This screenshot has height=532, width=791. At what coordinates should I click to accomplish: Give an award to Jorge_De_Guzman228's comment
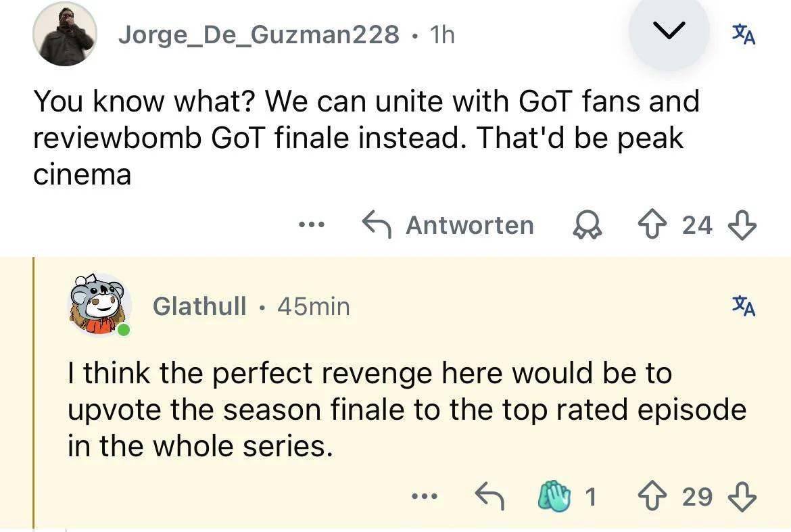point(588,226)
